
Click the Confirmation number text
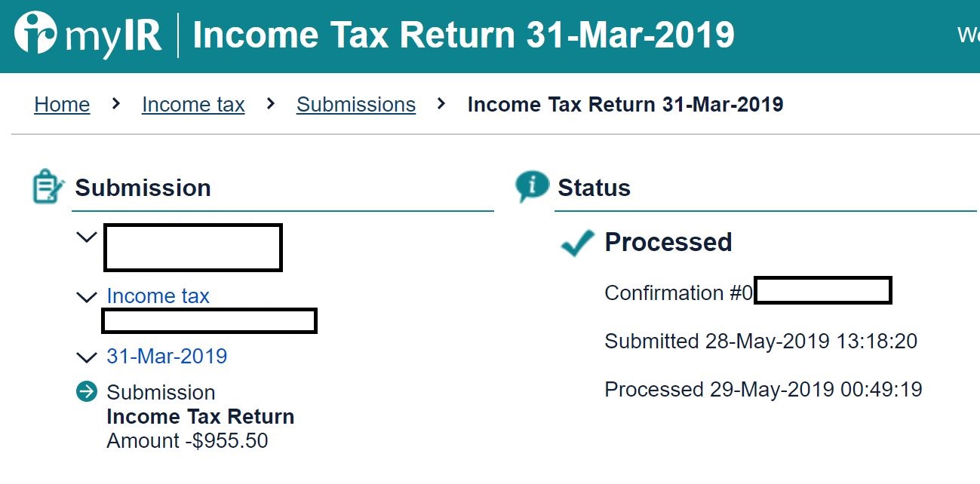click(678, 293)
